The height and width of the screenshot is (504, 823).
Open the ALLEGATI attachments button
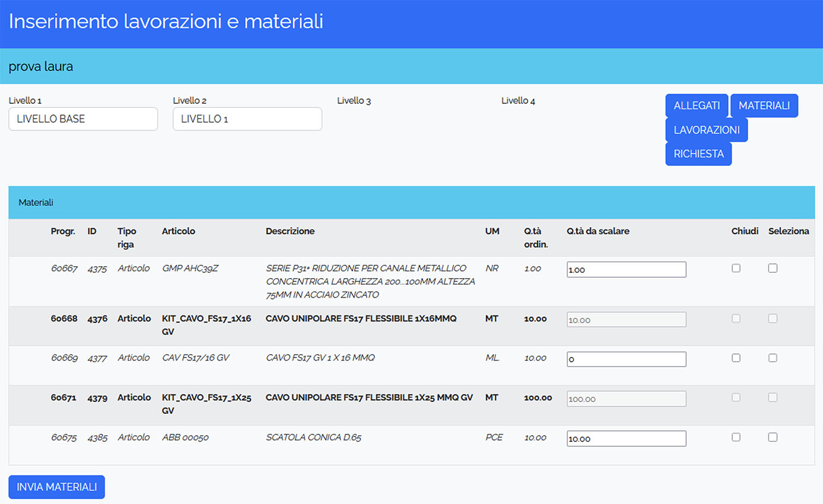(x=697, y=106)
